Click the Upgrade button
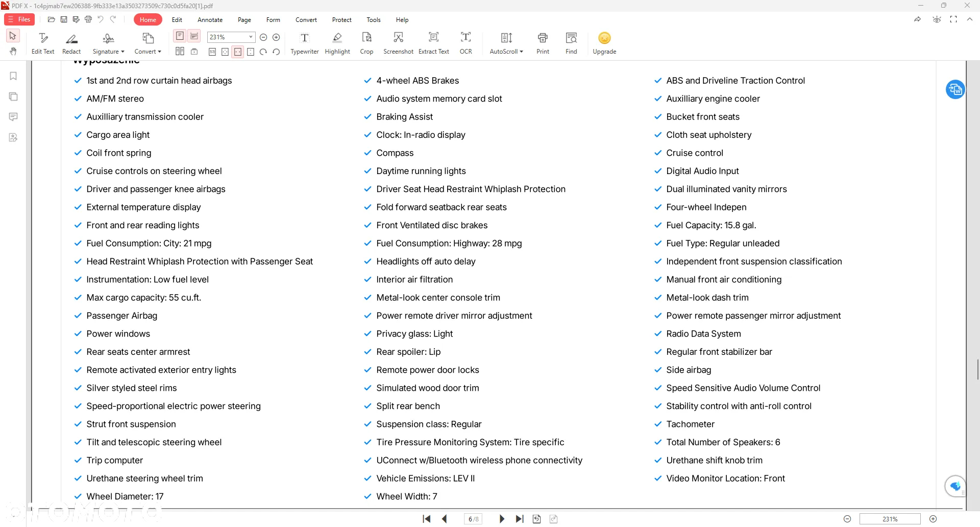The height and width of the screenshot is (527, 980). [604, 43]
